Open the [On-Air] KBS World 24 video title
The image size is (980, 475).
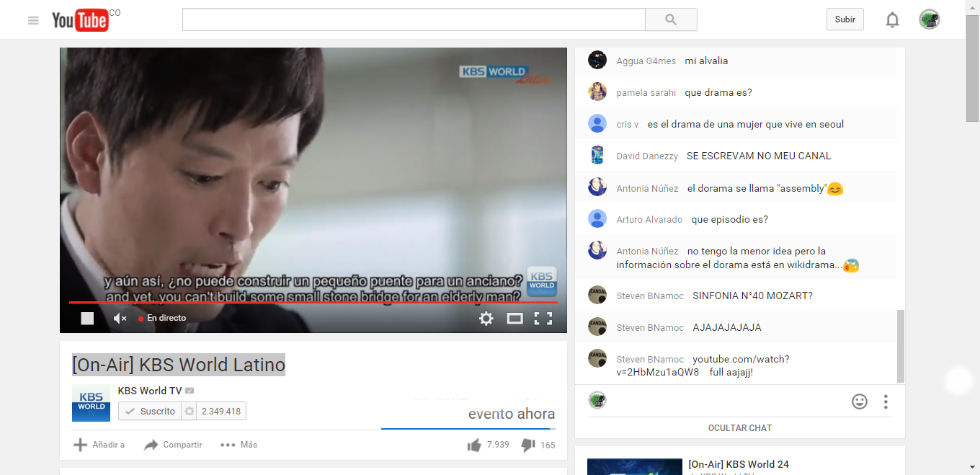pyautogui.click(x=739, y=464)
